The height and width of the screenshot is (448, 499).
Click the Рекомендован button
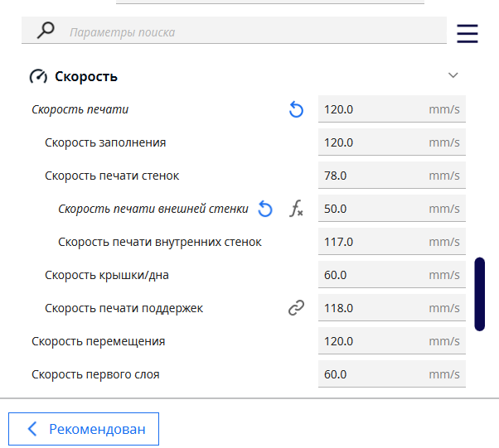click(84, 429)
